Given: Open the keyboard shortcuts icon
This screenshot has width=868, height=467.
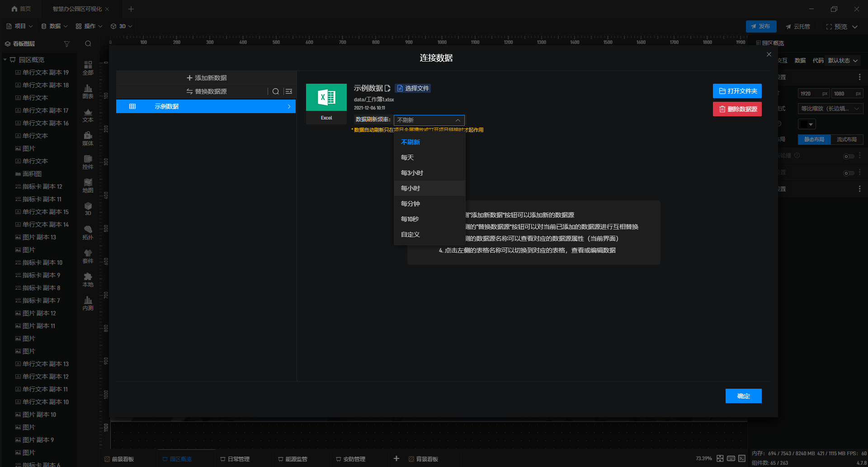Looking at the screenshot, I should (731, 458).
